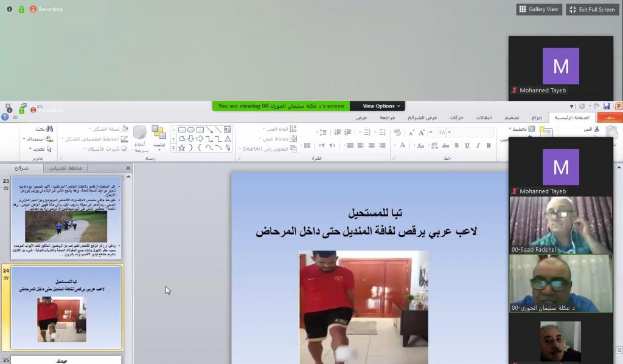
Task: Click the Find binoculars icon
Action: pos(49,129)
